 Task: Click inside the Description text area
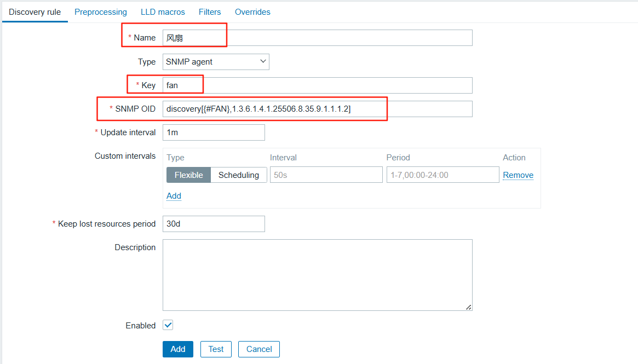click(x=317, y=275)
